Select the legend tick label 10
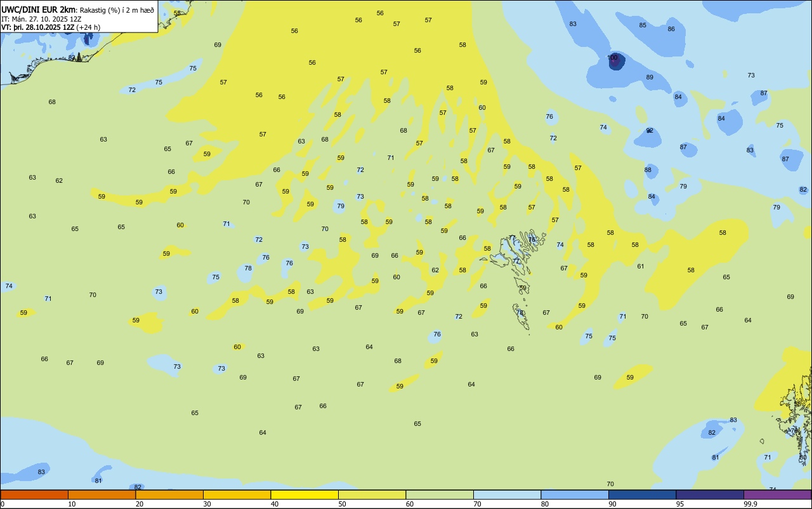This screenshot has width=812, height=509. [x=72, y=504]
